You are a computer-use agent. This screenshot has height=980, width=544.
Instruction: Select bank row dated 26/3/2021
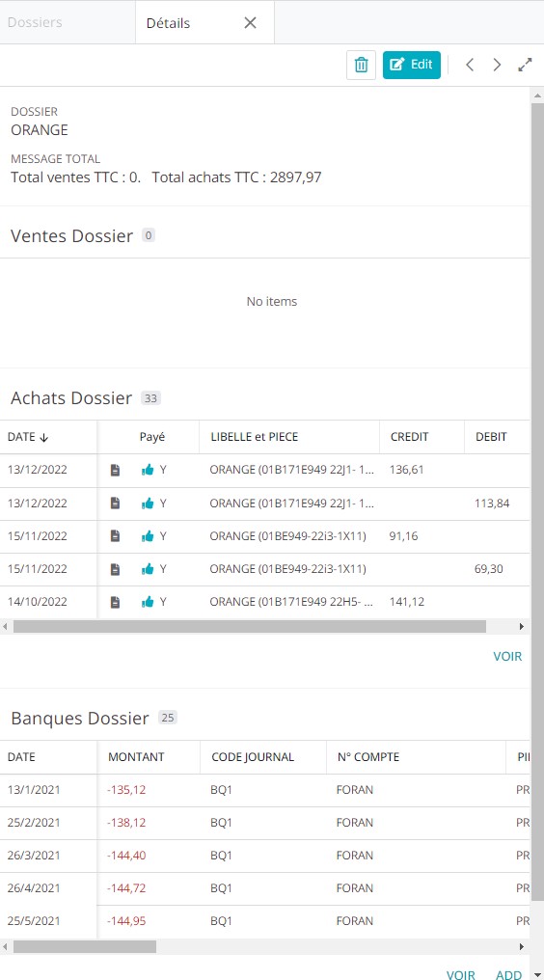click(x=264, y=856)
